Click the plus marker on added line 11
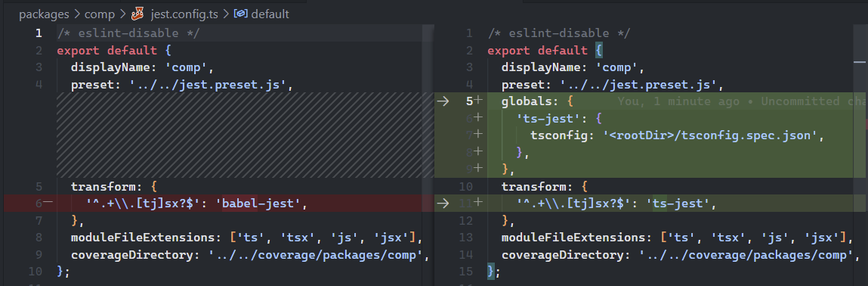Image resolution: width=868 pixels, height=286 pixels. 477,204
